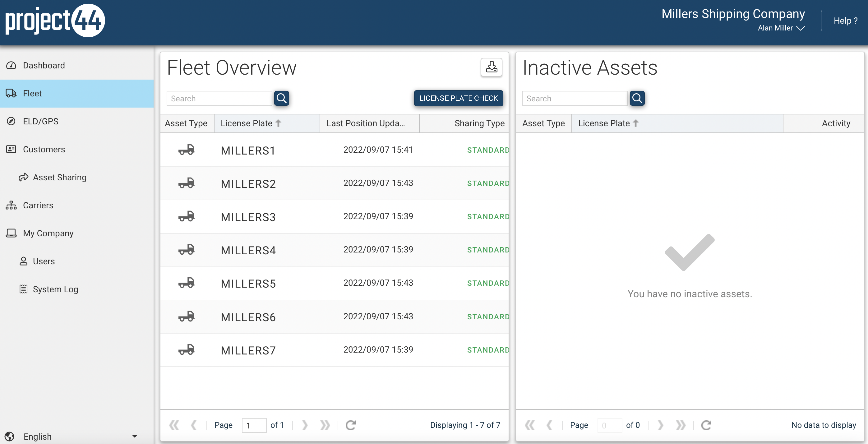Click the Users person icon

coord(23,261)
